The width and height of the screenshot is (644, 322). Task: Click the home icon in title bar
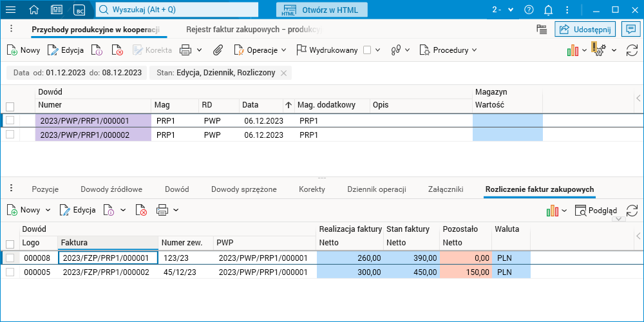(x=34, y=10)
